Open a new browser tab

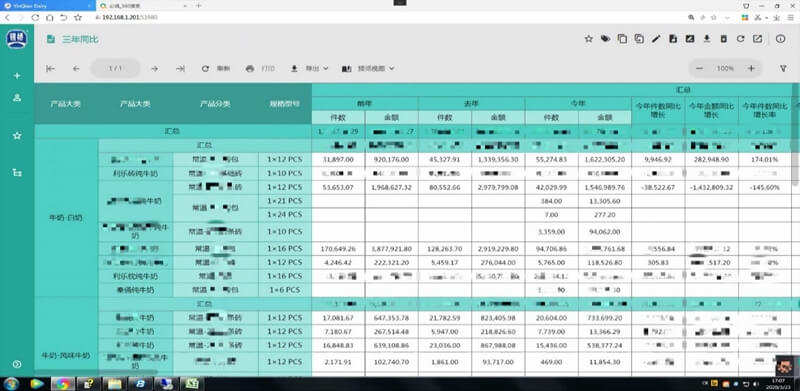pyautogui.click(x=198, y=5)
